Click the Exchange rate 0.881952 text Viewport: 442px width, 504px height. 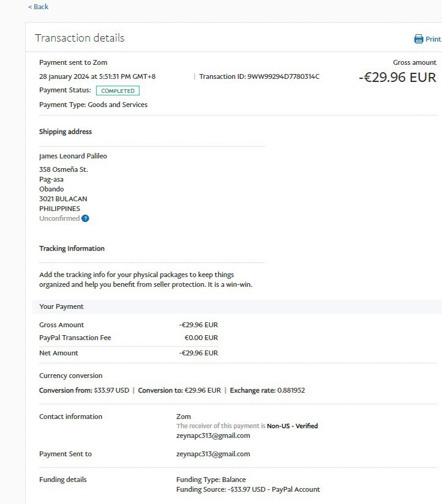[x=267, y=390]
